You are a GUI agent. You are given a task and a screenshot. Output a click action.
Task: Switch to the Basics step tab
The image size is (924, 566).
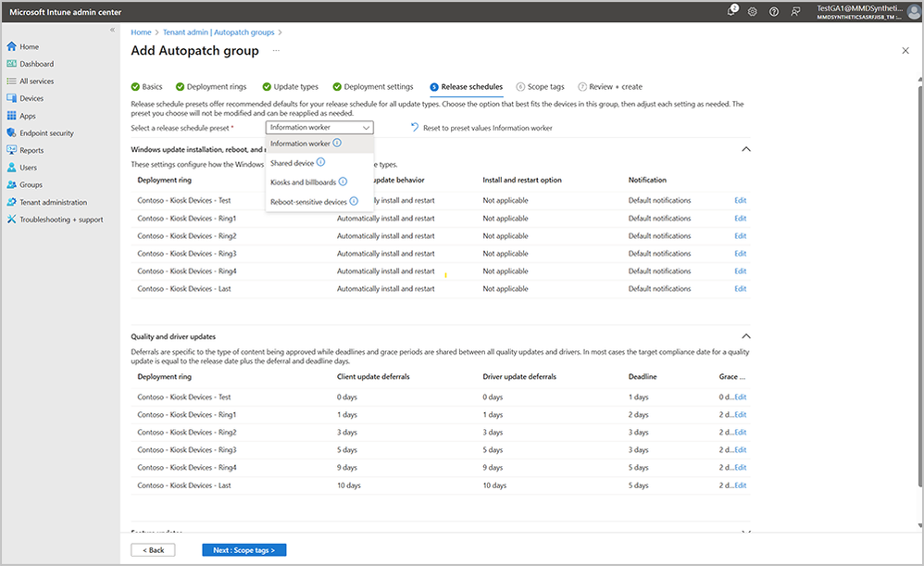(x=146, y=87)
